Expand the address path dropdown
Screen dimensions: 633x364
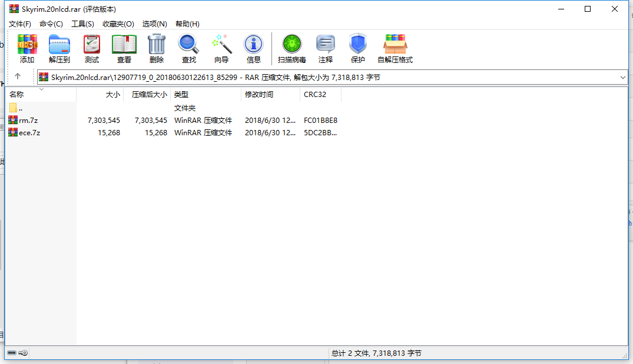(x=622, y=78)
